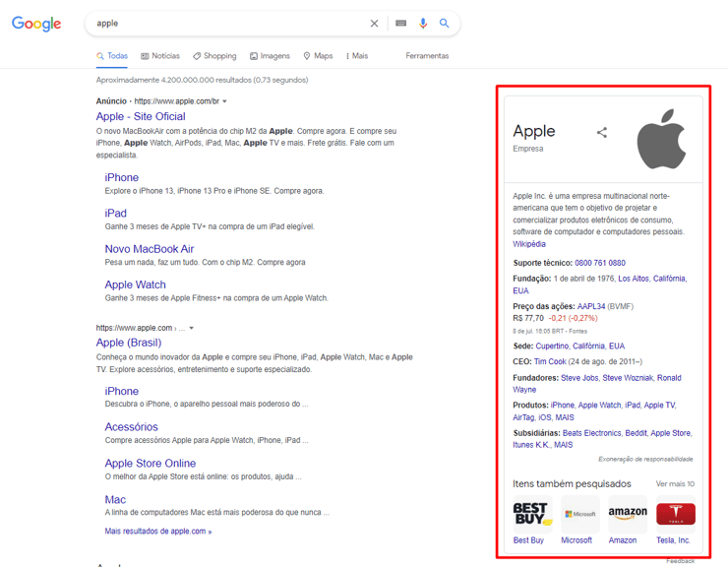The width and height of the screenshot is (728, 567).
Task: Open the Amazon text link
Action: pyautogui.click(x=623, y=540)
